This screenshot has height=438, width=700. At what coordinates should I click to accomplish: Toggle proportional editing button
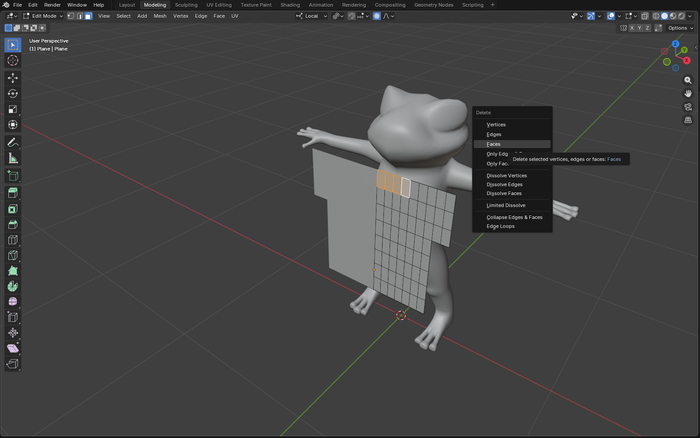click(x=377, y=16)
